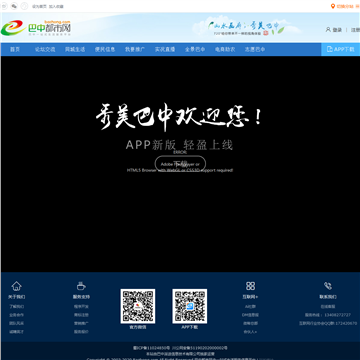Click the coffee cup icon above 服务支持
The width and height of the screenshot is (360, 360).
pos(81,286)
